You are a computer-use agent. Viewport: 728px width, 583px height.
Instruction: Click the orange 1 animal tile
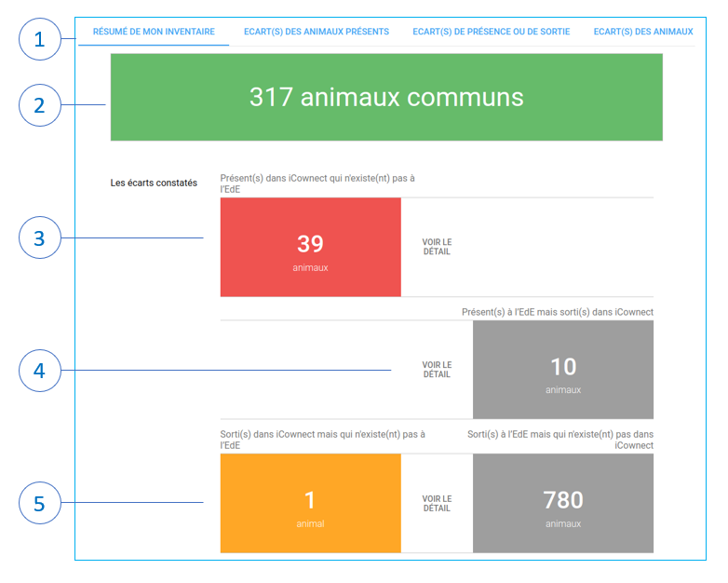coord(311,503)
